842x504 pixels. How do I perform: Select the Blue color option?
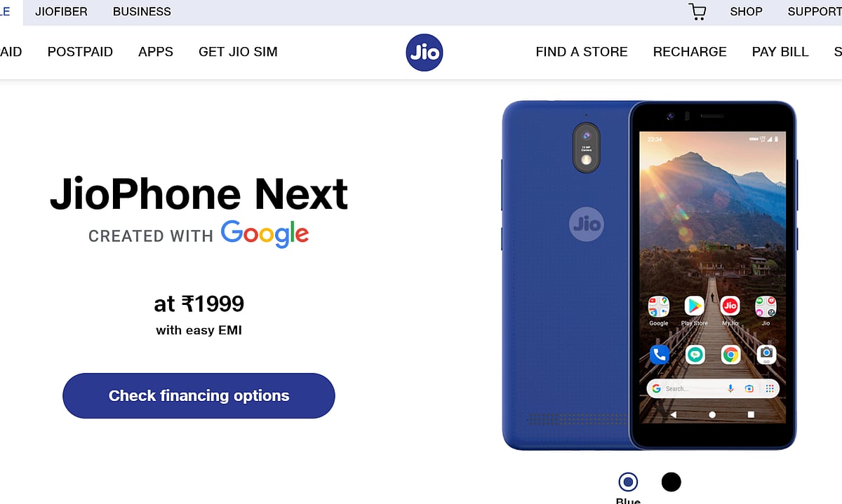(x=628, y=482)
